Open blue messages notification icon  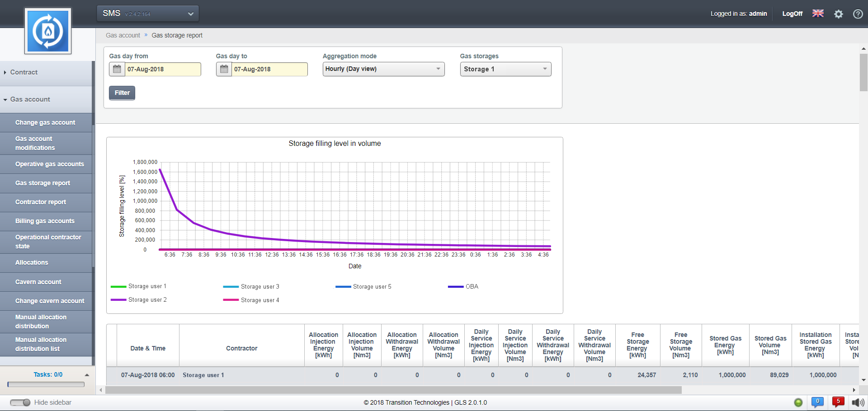click(x=817, y=402)
